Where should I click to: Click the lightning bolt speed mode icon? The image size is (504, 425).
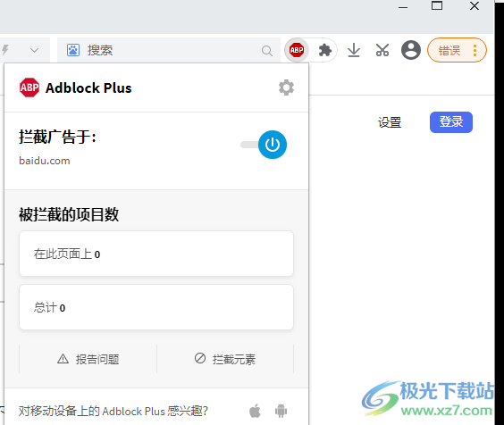[5, 50]
